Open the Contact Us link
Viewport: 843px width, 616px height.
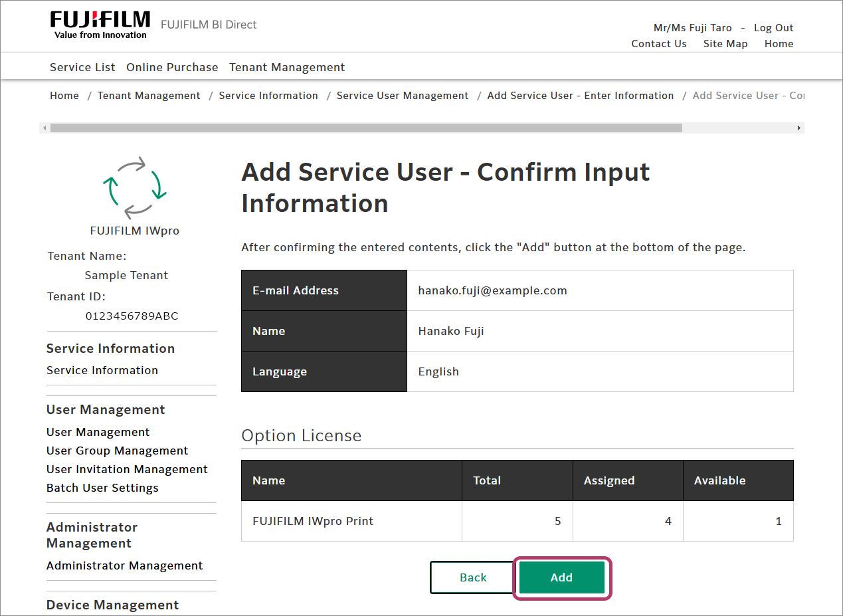coord(658,44)
